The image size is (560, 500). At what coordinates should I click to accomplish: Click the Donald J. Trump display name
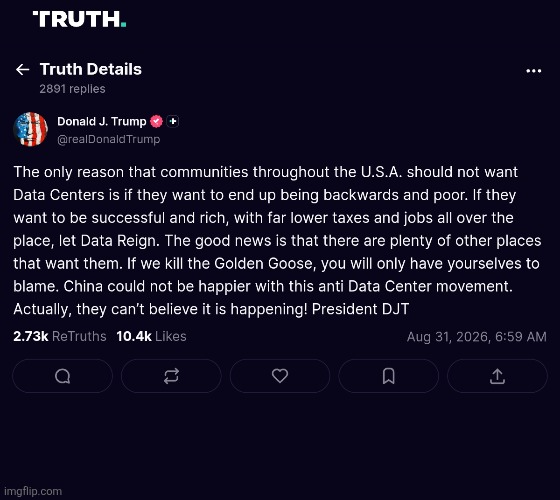102,121
